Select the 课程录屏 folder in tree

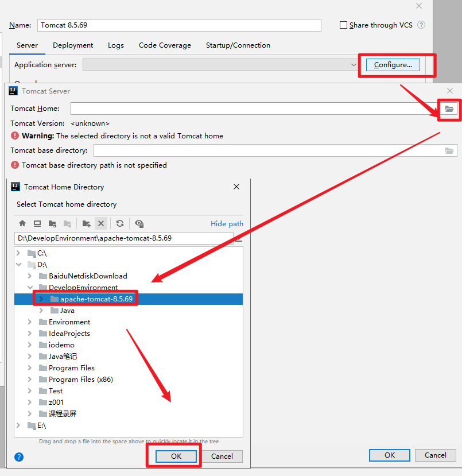[x=62, y=414]
